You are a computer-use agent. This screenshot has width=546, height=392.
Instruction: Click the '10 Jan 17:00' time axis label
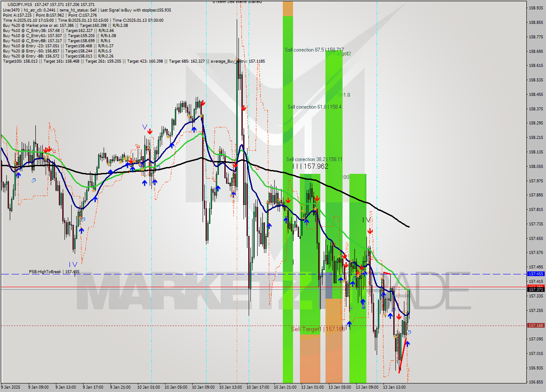click(x=258, y=387)
